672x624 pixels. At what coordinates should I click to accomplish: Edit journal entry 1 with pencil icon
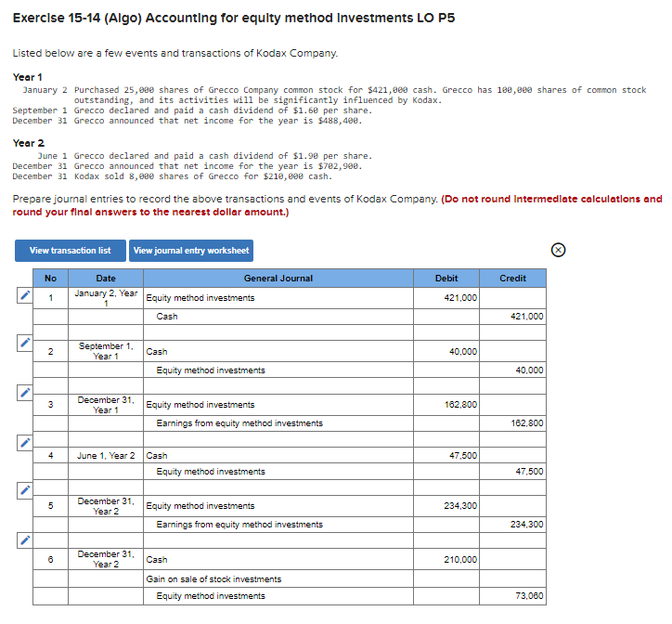coord(25,295)
